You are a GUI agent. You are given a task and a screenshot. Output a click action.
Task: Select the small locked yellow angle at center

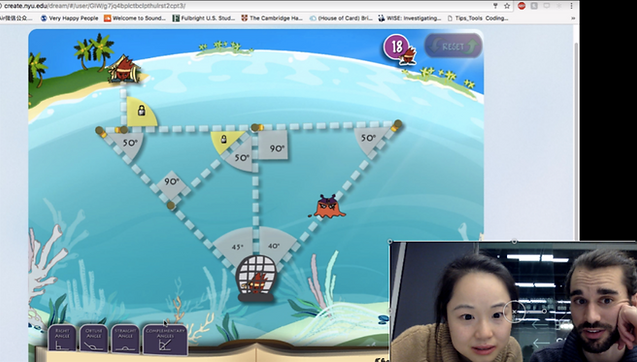pyautogui.click(x=225, y=141)
